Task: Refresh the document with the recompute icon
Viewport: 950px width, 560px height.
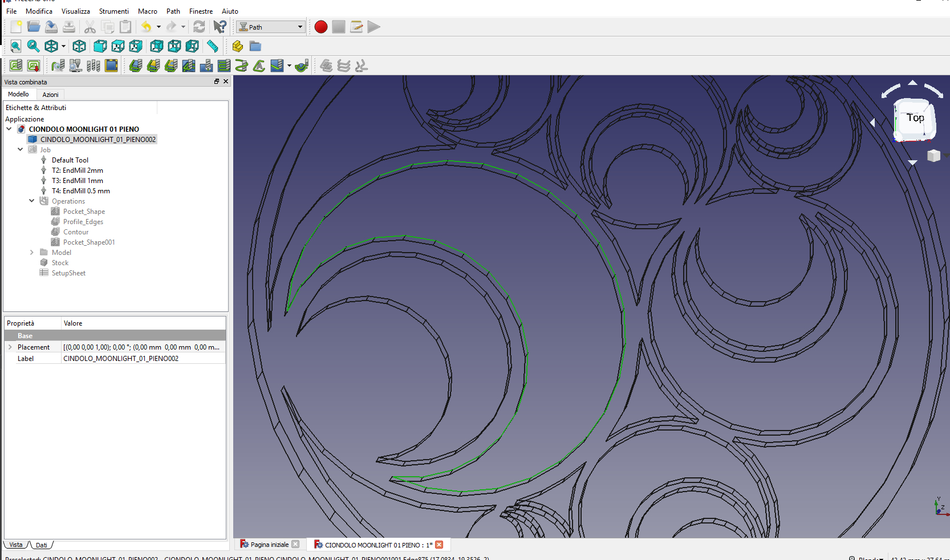Action: pyautogui.click(x=199, y=27)
